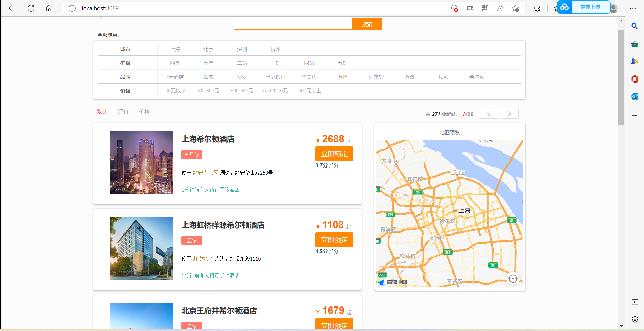The height and width of the screenshot is (331, 644).
Task: Add page to favorites star icon
Action: click(x=516, y=8)
